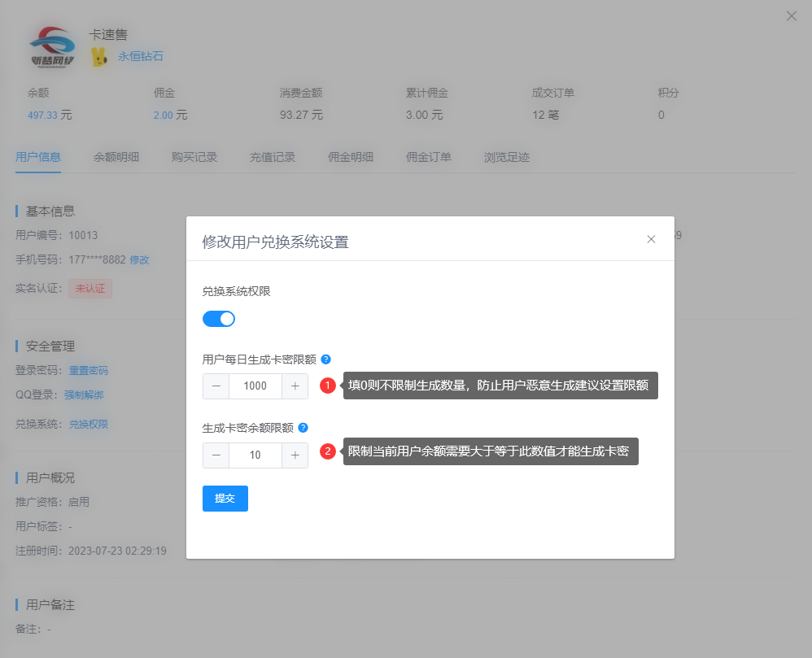The height and width of the screenshot is (658, 812).
Task: Open the 余额明细 tab
Action: click(116, 157)
